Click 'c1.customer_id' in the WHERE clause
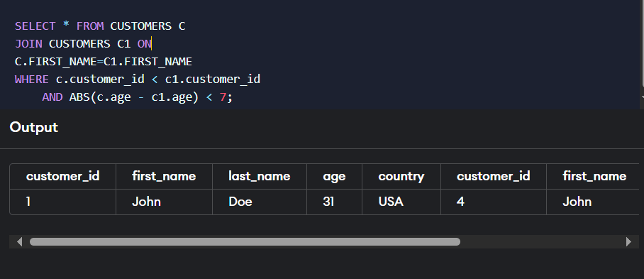 213,80
